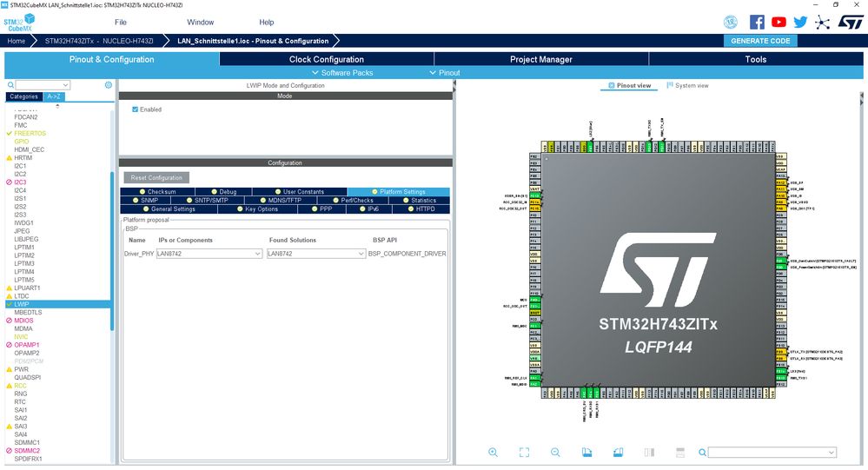Viewport: 868px width, 470px height.
Task: Open the General Settings tab
Action: pos(169,209)
